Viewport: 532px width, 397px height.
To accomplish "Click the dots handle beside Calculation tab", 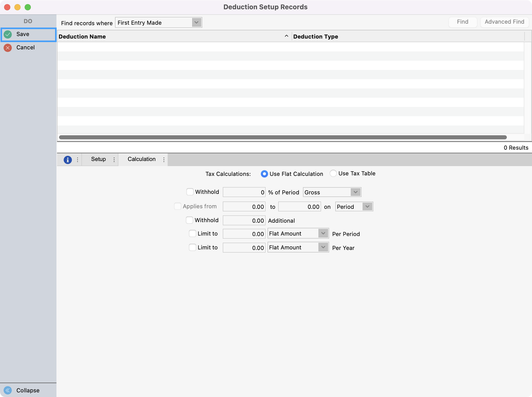I will [x=164, y=160].
